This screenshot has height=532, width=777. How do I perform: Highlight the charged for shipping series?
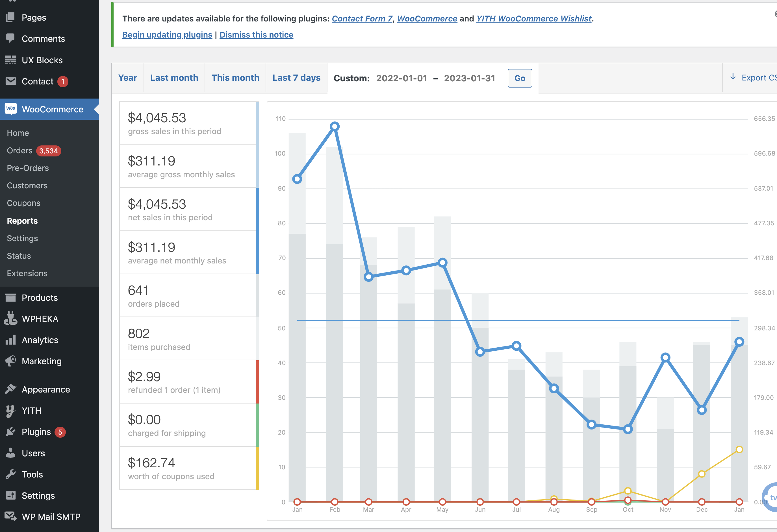click(189, 425)
